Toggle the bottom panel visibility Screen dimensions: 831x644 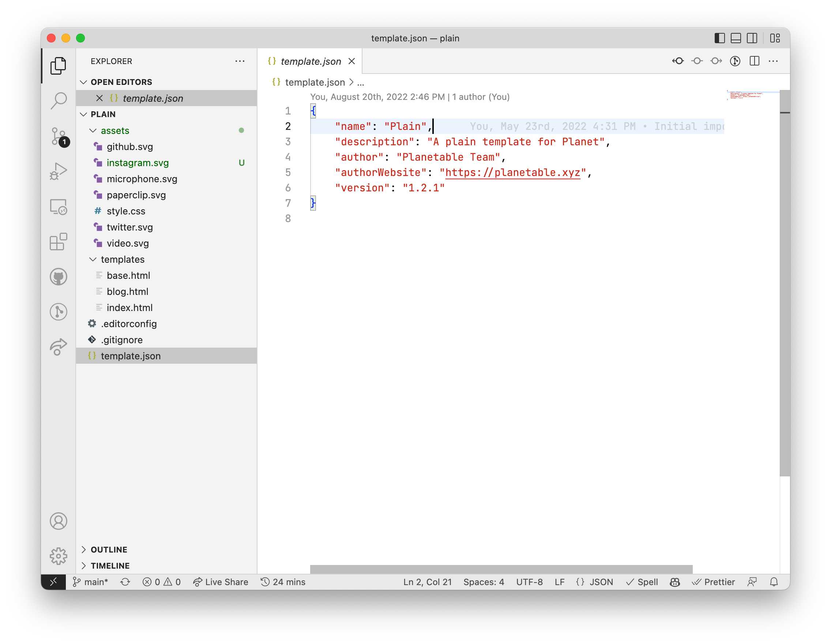click(x=736, y=38)
